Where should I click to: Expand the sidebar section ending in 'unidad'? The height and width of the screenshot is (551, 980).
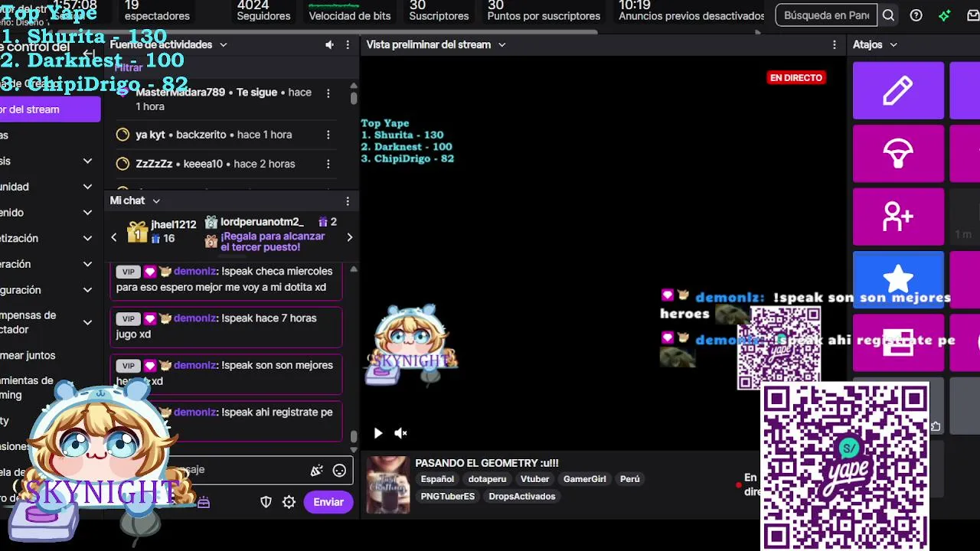[87, 187]
